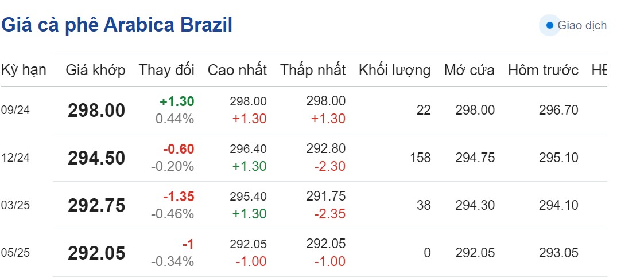
Task: Click the 298.00 matched price
Action: coord(96,111)
